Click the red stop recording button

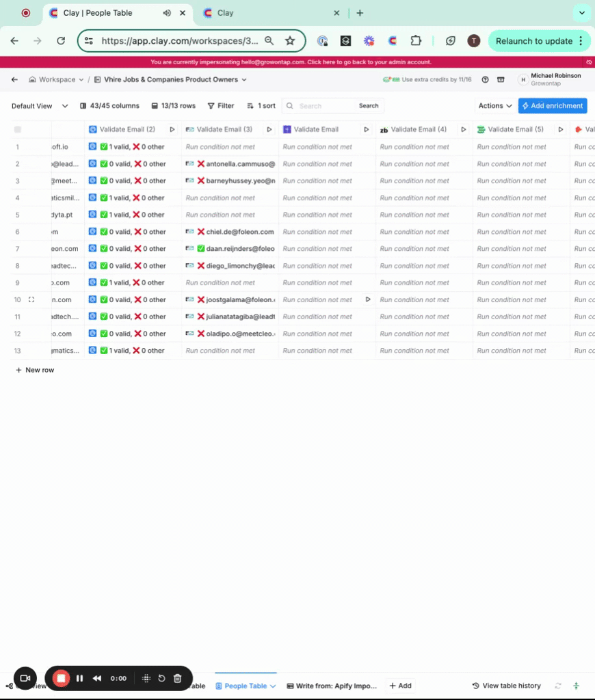point(61,678)
